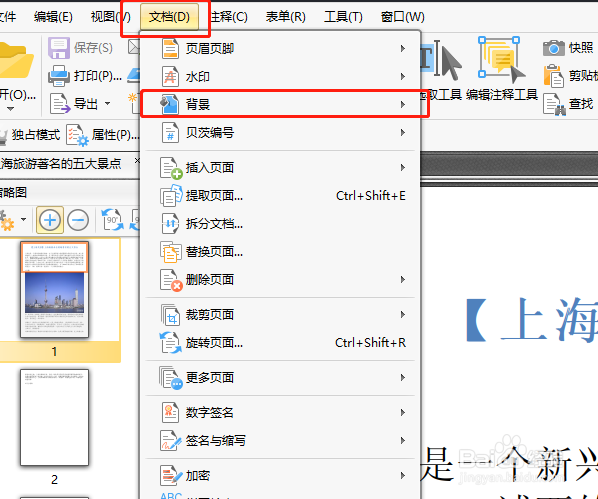Click the 加密 encryption icon
The width and height of the screenshot is (598, 499).
click(170, 475)
